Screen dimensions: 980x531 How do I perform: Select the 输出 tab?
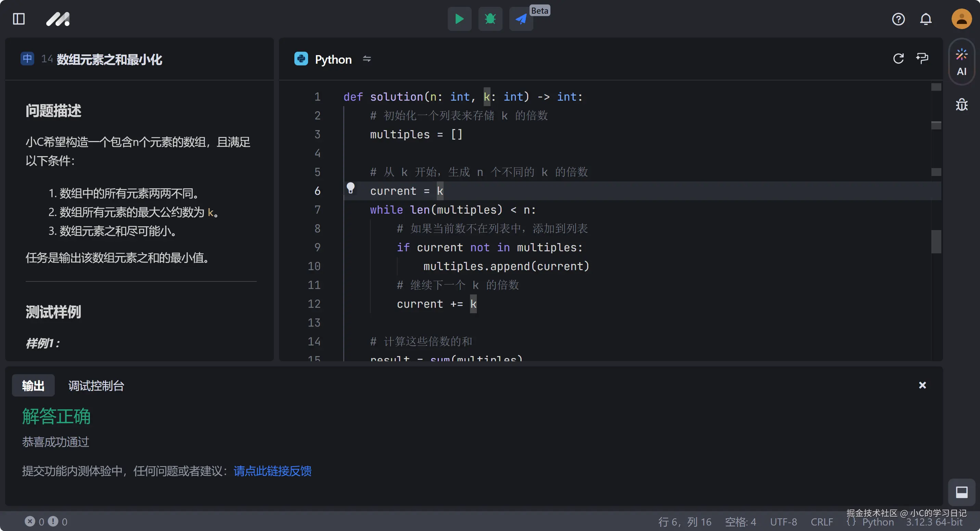(33, 386)
